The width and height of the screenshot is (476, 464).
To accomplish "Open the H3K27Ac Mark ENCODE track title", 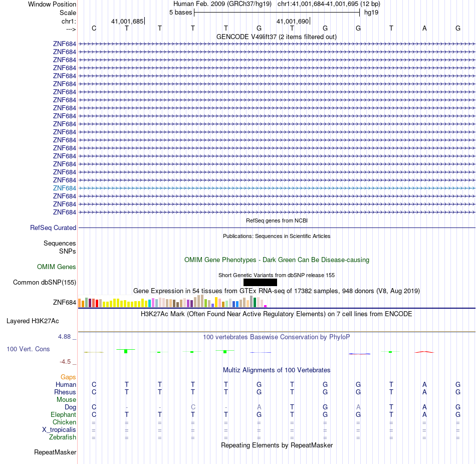I will pyautogui.click(x=277, y=314).
